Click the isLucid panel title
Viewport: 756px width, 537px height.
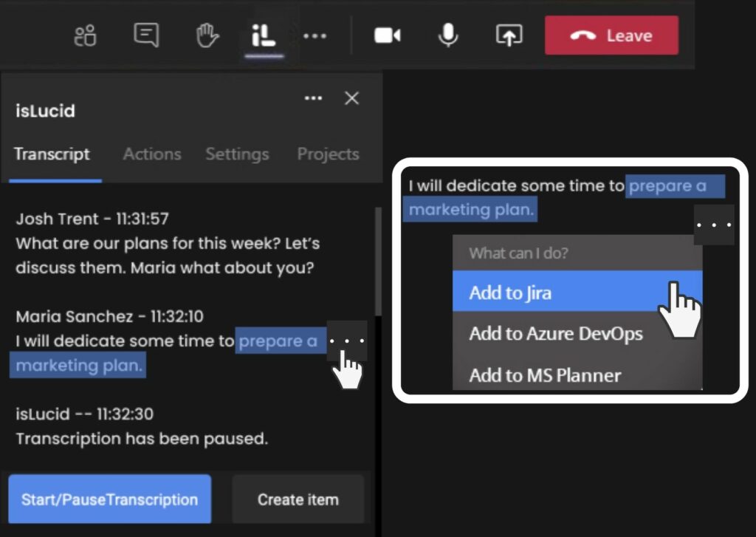[x=45, y=111]
